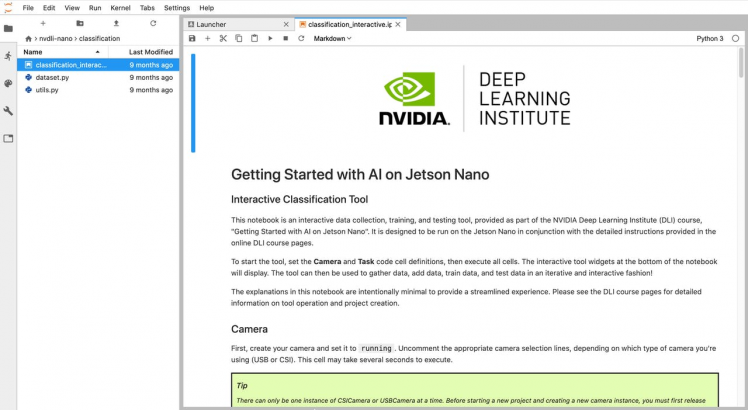Click the Camera section heading

(249, 329)
